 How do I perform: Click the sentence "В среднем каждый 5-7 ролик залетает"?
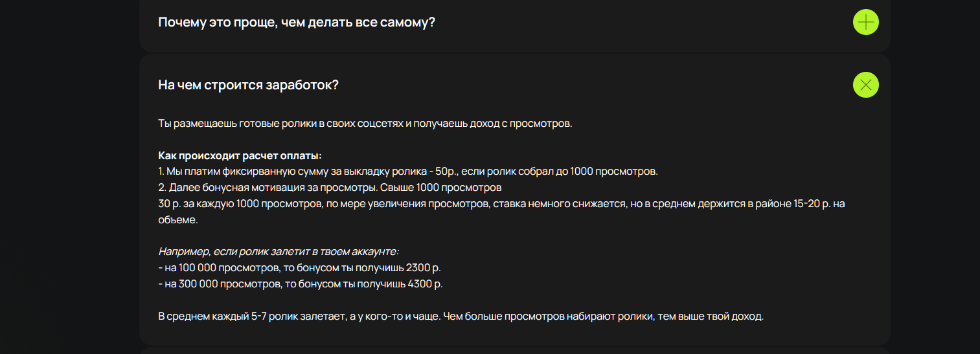[x=299, y=317]
